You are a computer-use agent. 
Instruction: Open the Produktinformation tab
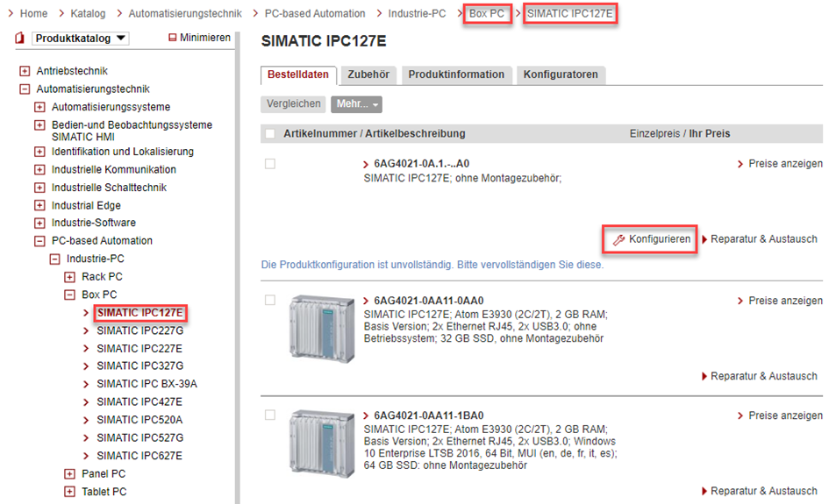456,75
